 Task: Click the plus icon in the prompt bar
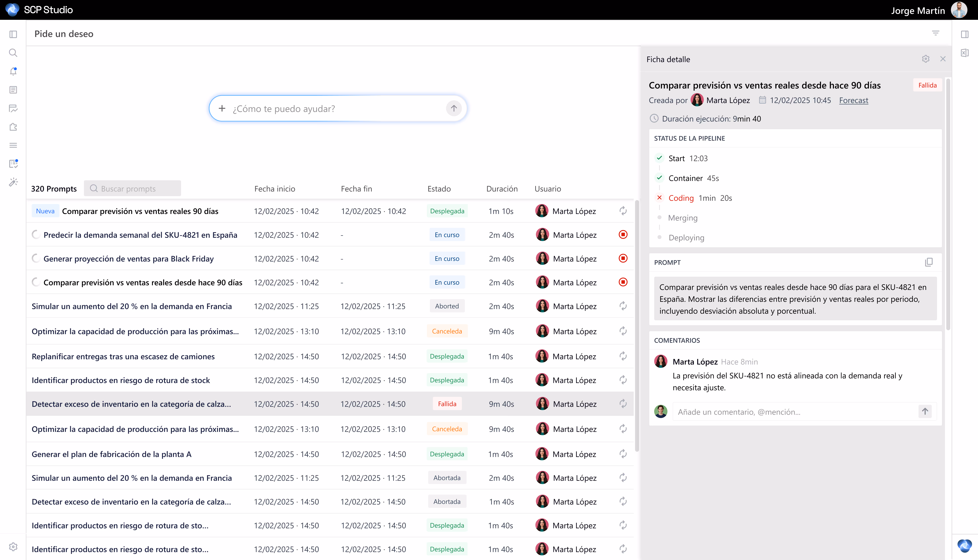(222, 108)
